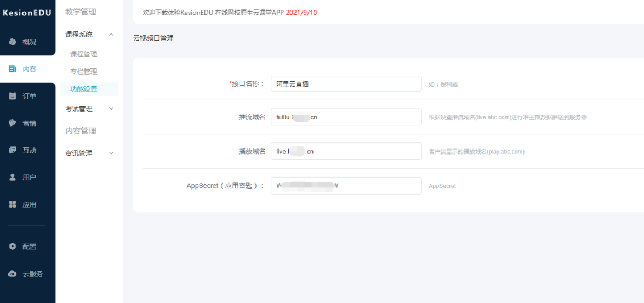Viewport: 644px width, 303px height.
Task: Collapse the 课程系统 section chevron
Action: (111, 35)
